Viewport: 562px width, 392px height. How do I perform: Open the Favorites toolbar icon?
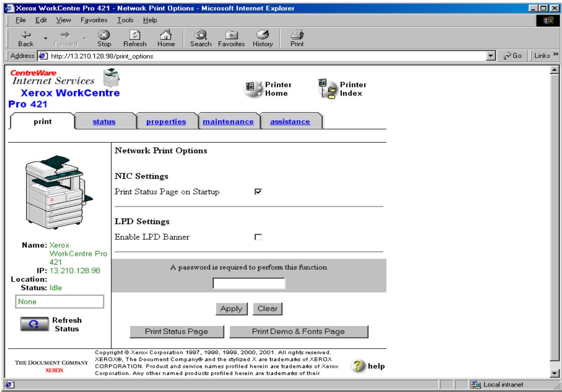pos(231,38)
